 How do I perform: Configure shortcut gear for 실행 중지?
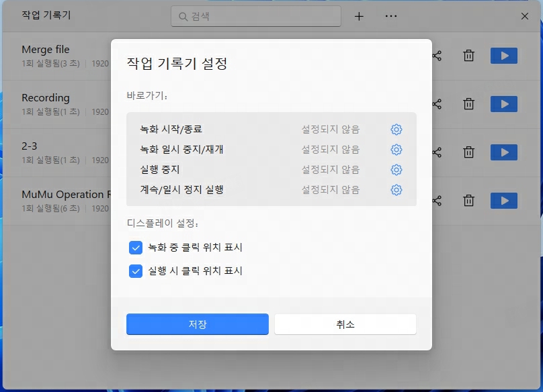tap(396, 170)
